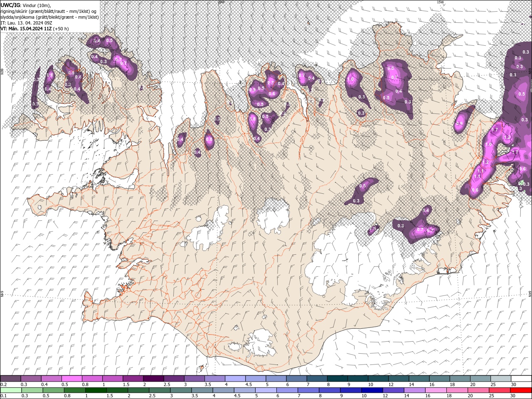The width and height of the screenshot is (532, 399).
Task: Click the light pink 16 swatch in the lower legend
Action: tap(436, 390)
